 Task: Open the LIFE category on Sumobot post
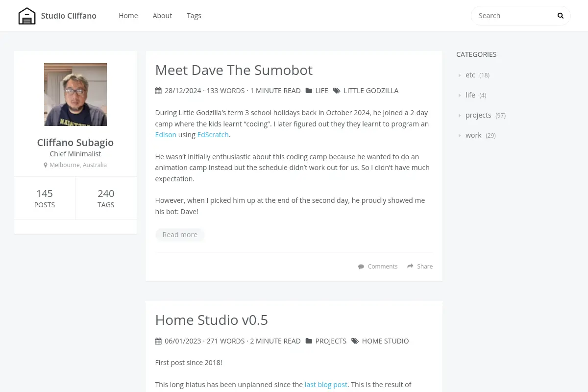pyautogui.click(x=322, y=91)
